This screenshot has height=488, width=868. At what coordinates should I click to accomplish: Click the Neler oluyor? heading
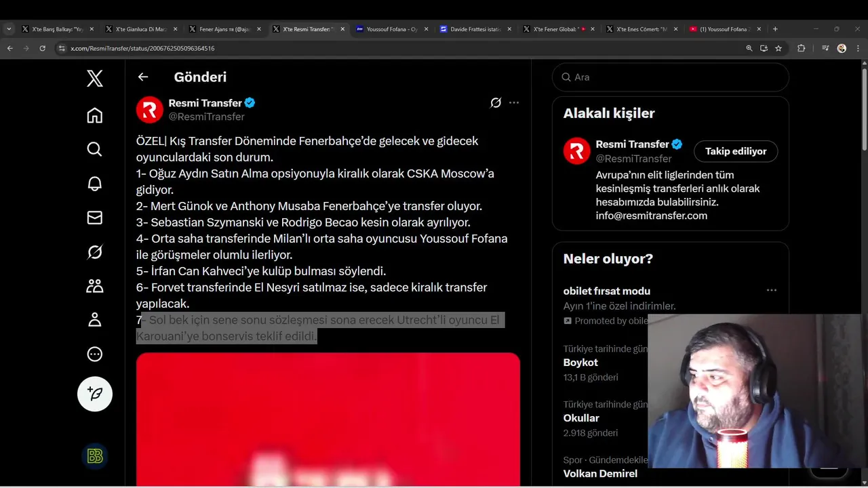point(608,259)
